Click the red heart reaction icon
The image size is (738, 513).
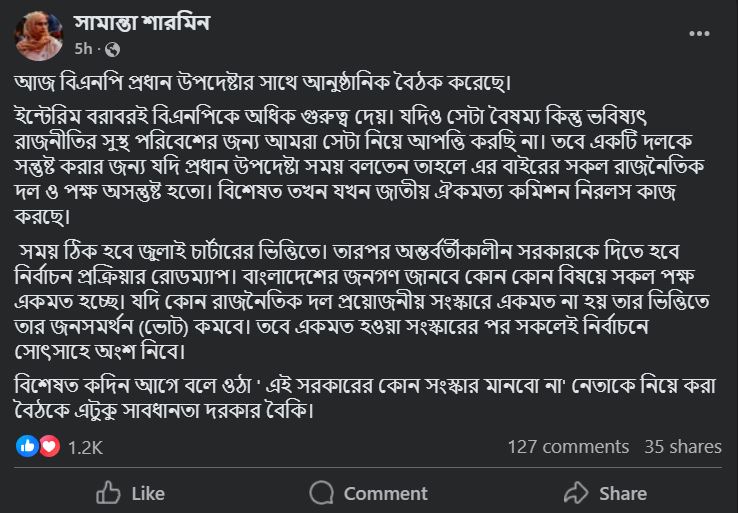tap(49, 446)
